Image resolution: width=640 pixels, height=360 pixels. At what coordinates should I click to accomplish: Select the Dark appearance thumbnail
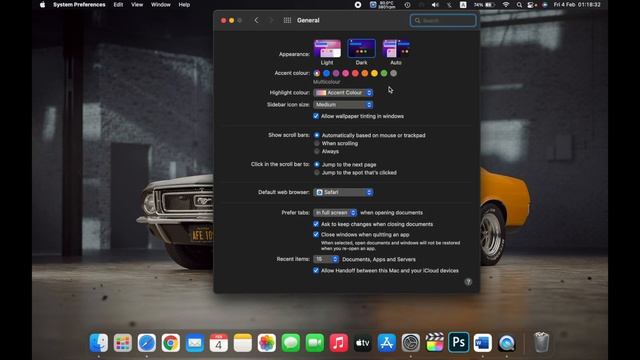[x=361, y=49]
